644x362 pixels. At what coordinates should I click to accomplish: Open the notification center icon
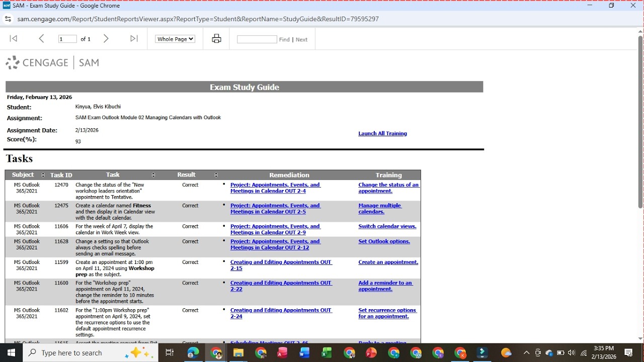click(628, 352)
